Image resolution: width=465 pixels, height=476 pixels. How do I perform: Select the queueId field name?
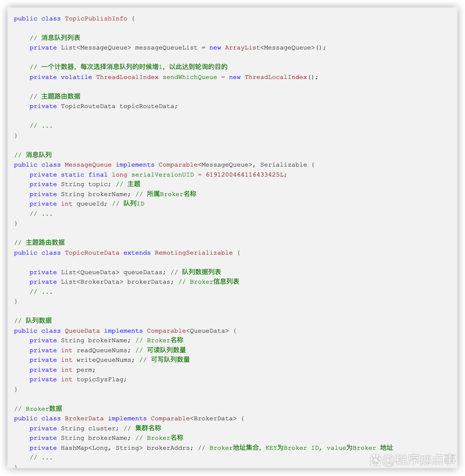click(90, 204)
